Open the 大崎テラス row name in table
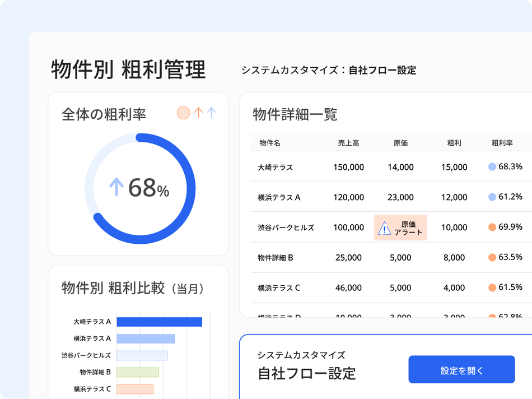532x399 pixels. click(275, 168)
